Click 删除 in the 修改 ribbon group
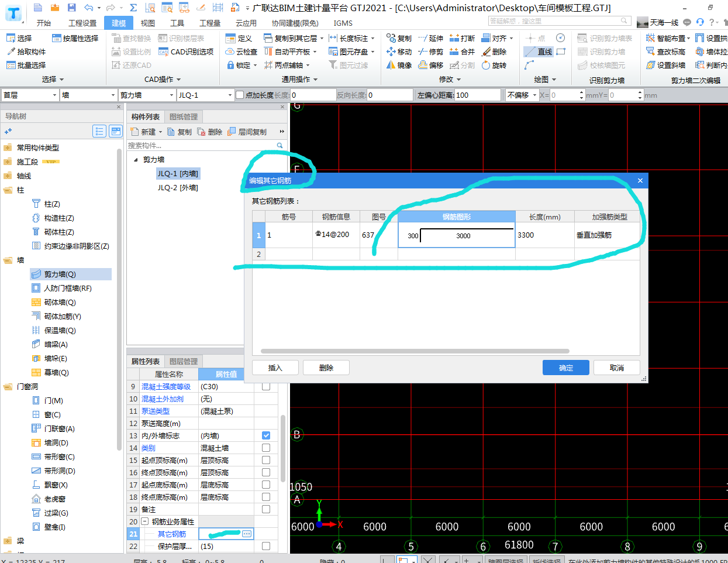 [494, 52]
